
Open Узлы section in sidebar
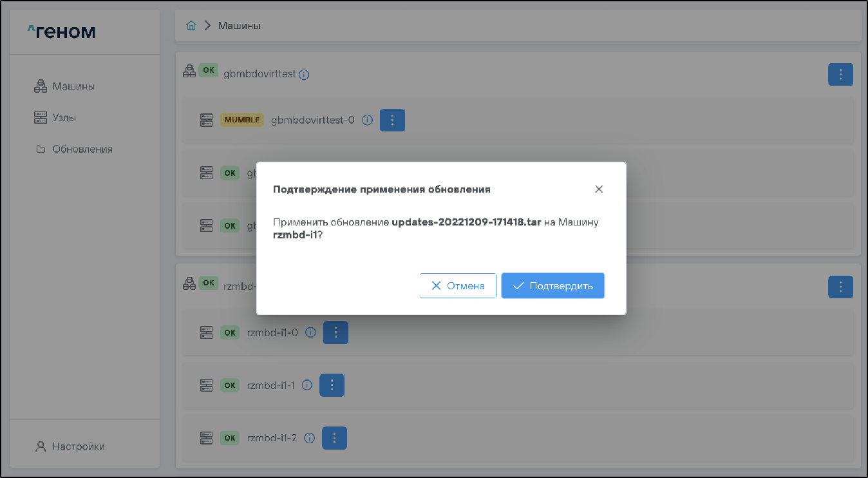[64, 117]
